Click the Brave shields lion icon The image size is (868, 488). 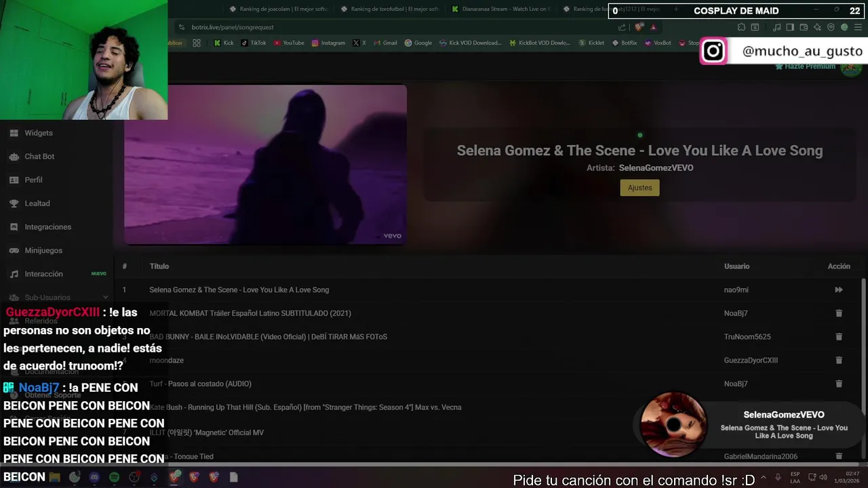[x=639, y=27]
